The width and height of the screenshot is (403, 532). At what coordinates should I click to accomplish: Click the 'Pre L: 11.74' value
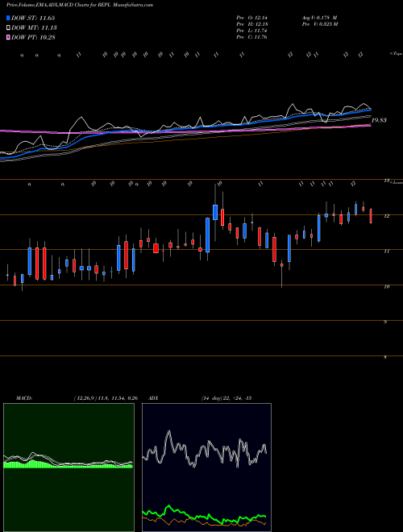click(x=252, y=31)
